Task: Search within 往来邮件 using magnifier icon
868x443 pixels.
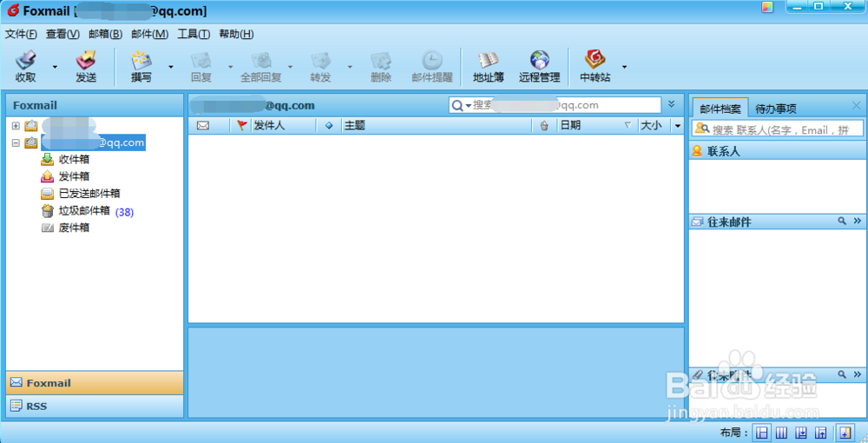Action: tap(842, 221)
